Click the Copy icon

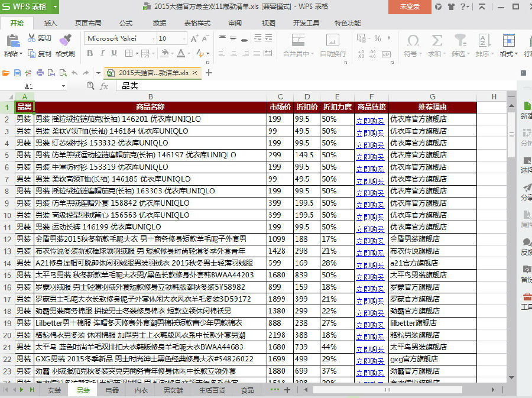tap(31, 54)
